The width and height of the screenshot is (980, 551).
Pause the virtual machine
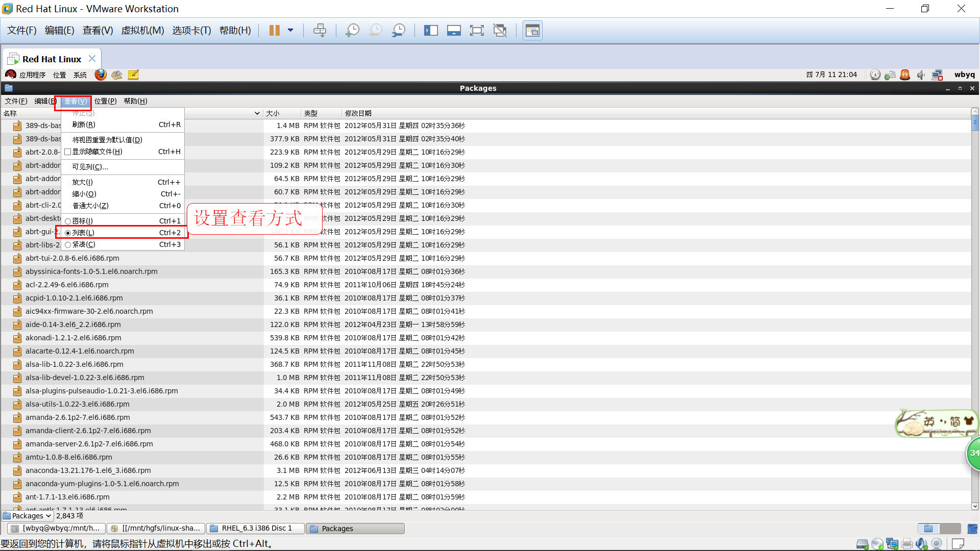[x=274, y=31]
